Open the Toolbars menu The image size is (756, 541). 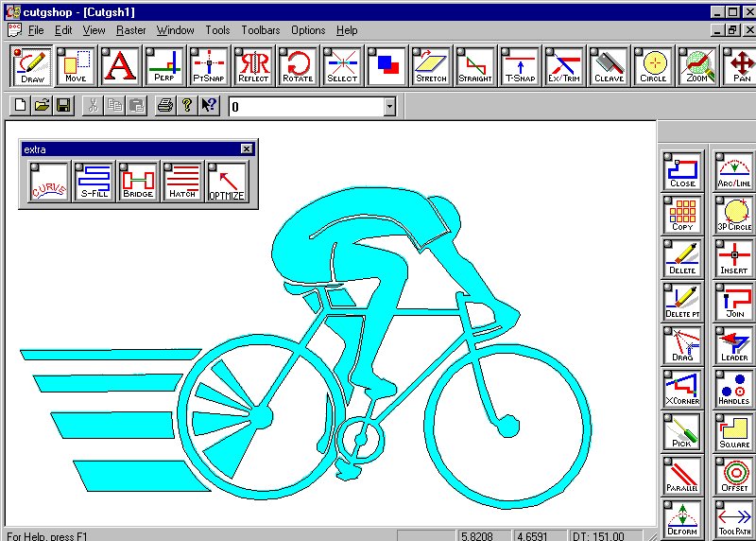tap(260, 30)
